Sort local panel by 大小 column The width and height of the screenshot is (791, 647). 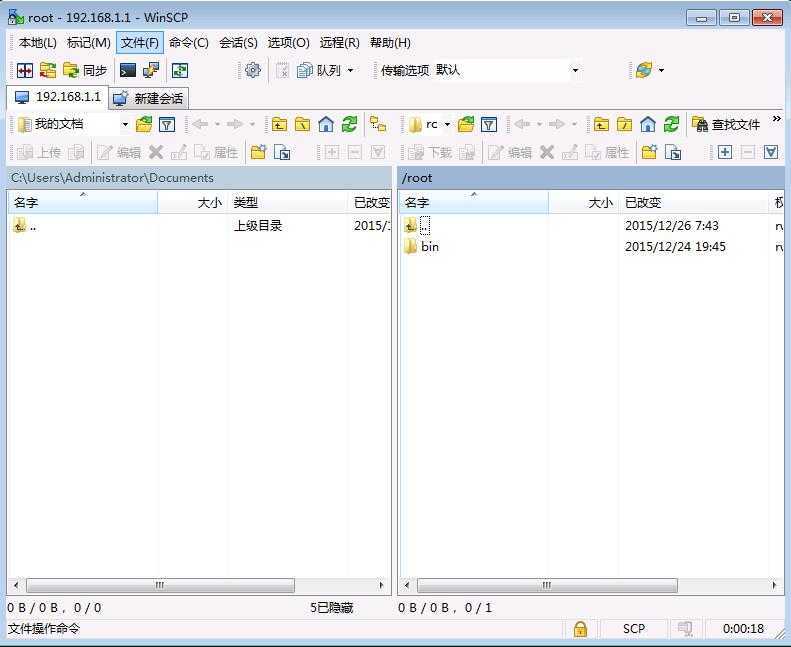193,202
